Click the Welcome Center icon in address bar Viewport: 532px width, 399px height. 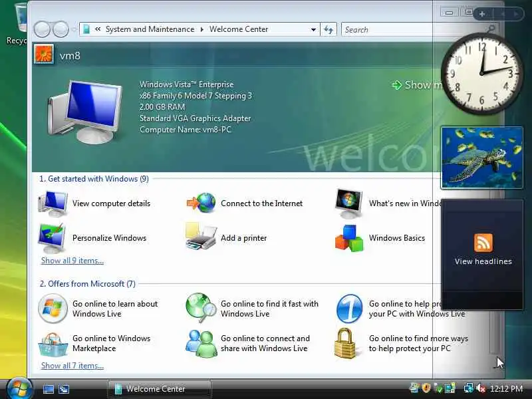tap(86, 29)
